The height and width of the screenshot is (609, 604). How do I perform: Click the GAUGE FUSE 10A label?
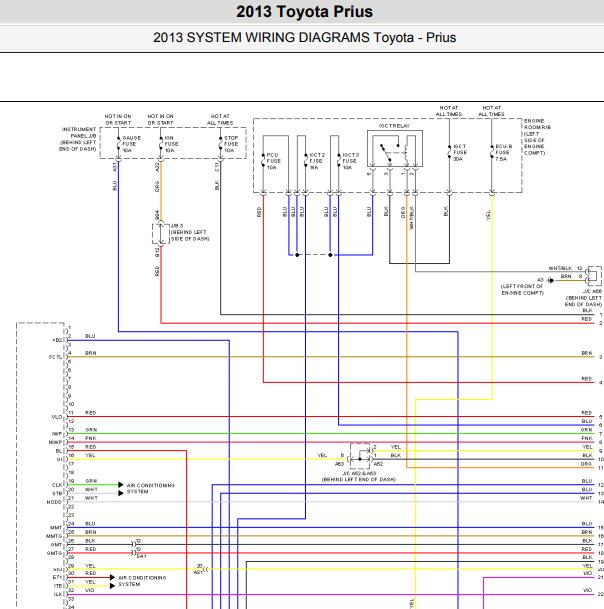(131, 144)
